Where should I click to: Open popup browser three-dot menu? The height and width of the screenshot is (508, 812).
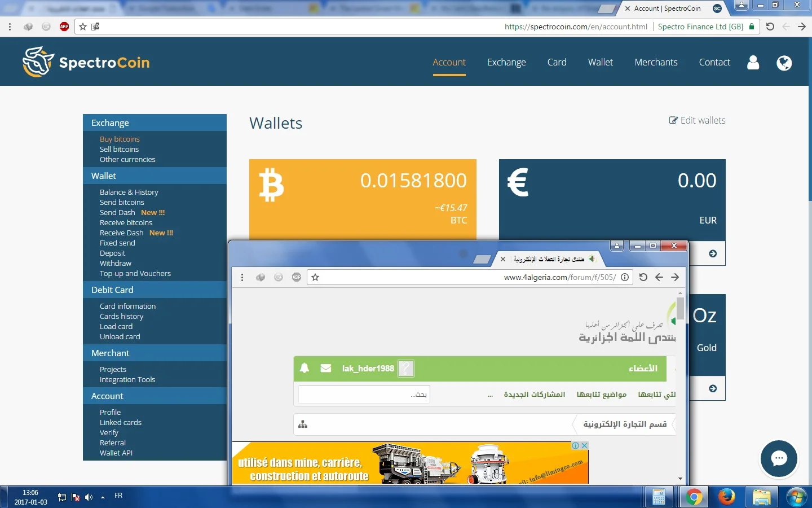click(242, 277)
